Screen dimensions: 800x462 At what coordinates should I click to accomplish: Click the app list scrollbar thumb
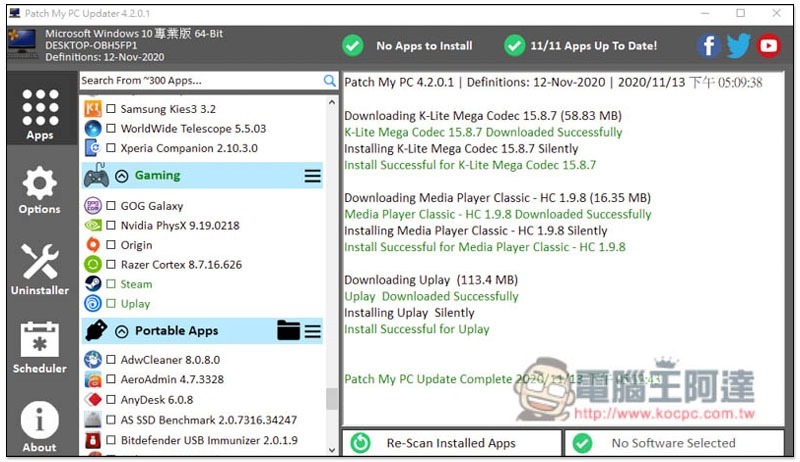pos(332,399)
